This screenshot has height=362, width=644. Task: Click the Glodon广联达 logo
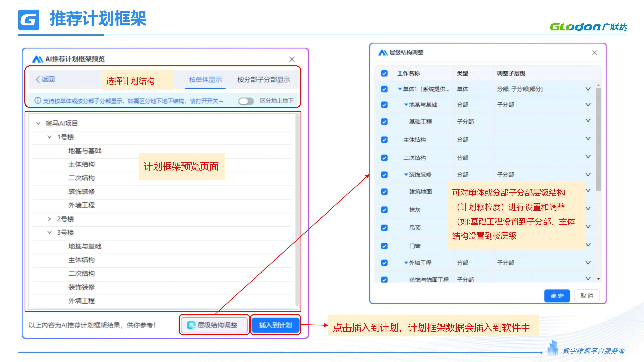[588, 27]
